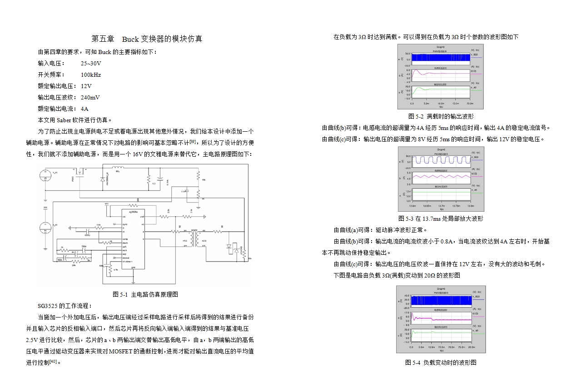Click the lower v_dc voltage source symbol

coord(45,227)
